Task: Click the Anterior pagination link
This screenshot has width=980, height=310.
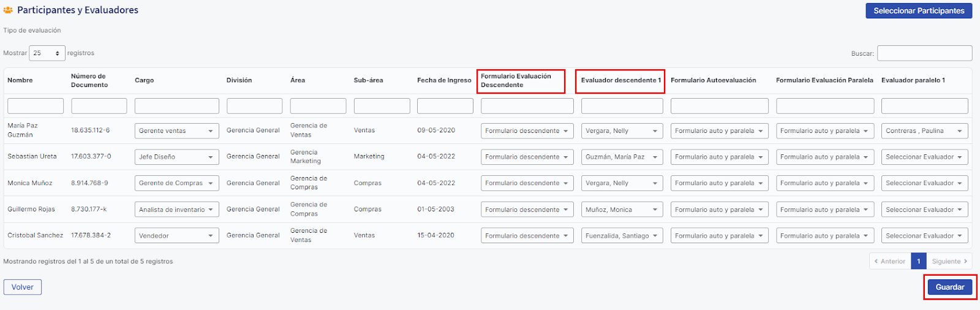Action: click(x=890, y=261)
